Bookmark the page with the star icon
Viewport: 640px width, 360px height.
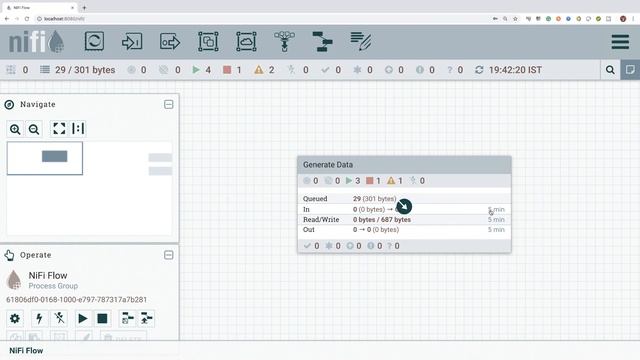click(516, 19)
